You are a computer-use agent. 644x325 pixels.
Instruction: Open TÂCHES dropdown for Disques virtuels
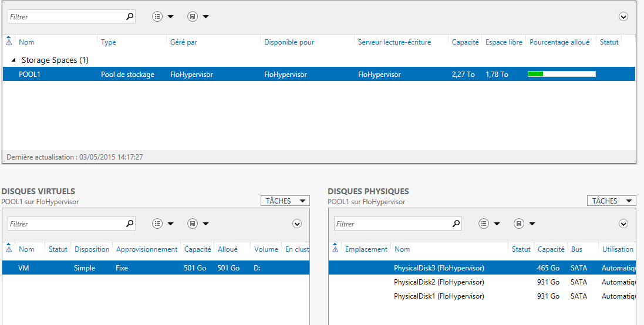pyautogui.click(x=285, y=201)
